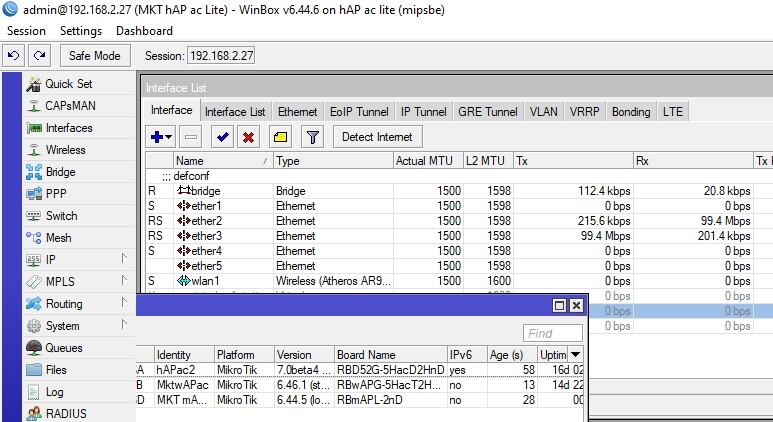This screenshot has width=773, height=422.
Task: Toggle Safe Mode button
Action: click(95, 55)
